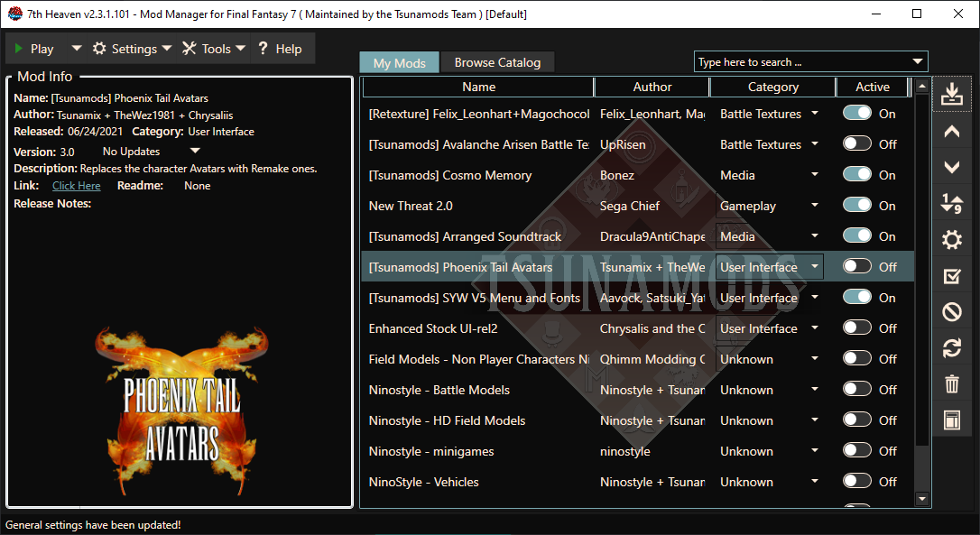Open category dropdown for Retexture Felix_Leonhart row
The width and height of the screenshot is (980, 535).
(x=814, y=114)
